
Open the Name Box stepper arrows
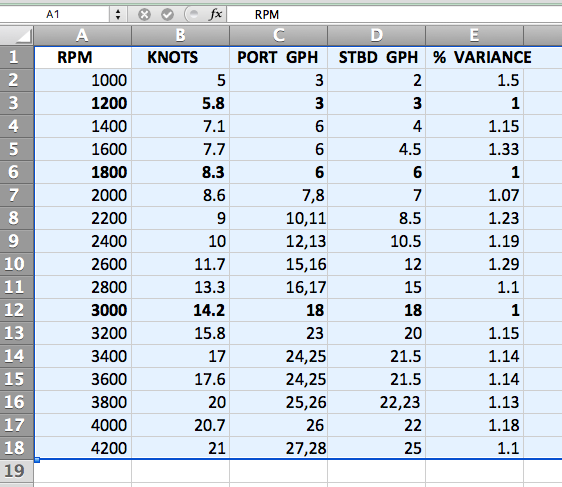tap(118, 15)
